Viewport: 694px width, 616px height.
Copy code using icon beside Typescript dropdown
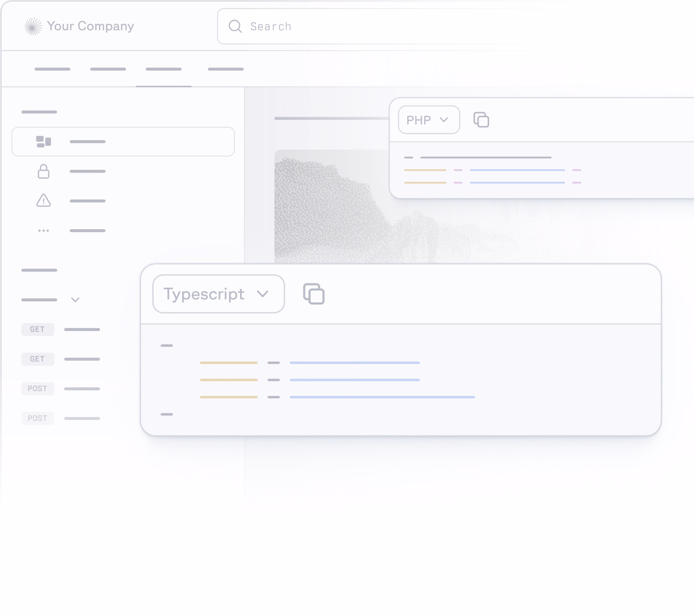[x=314, y=294]
